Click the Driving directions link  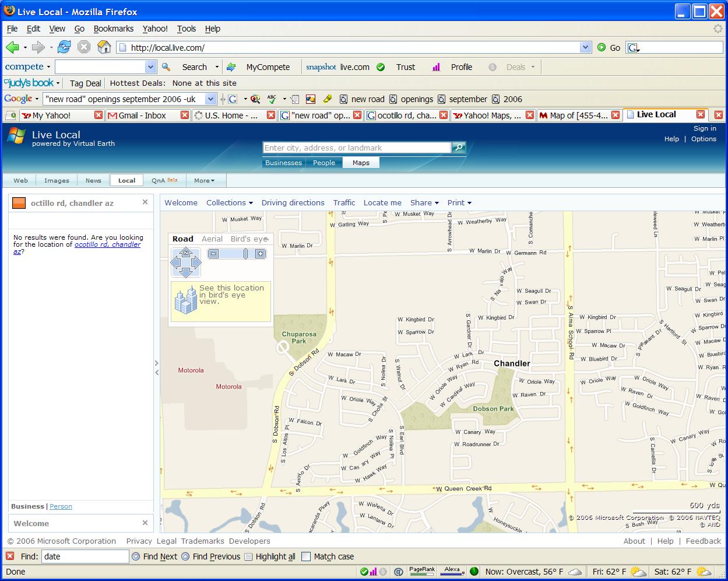293,202
